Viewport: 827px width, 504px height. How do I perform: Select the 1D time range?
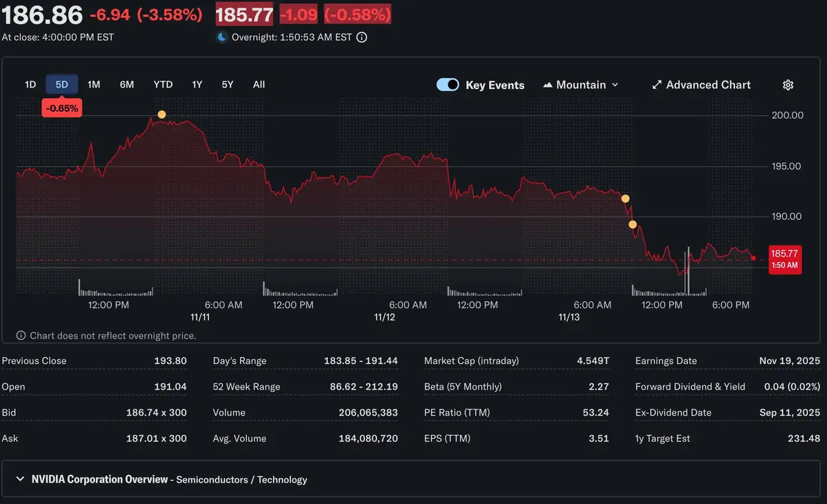coord(30,84)
